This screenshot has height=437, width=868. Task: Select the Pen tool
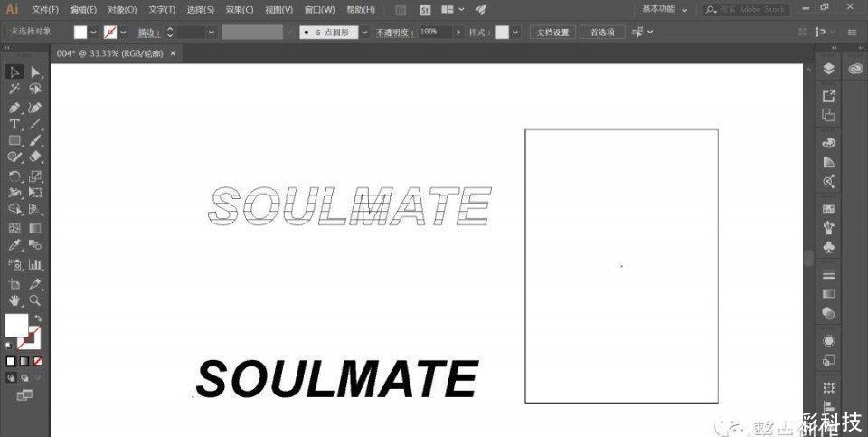[x=14, y=107]
